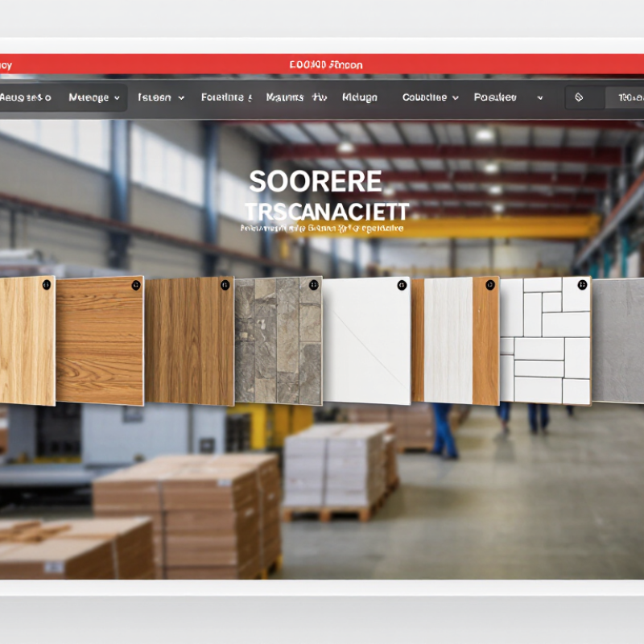This screenshot has width=644, height=644.
Task: Open the 'Poeuleo' navigation menu item
Action: [x=495, y=97]
